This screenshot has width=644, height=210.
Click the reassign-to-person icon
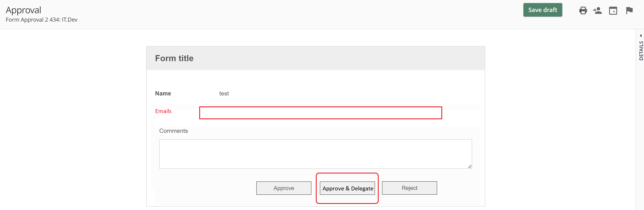[597, 10]
